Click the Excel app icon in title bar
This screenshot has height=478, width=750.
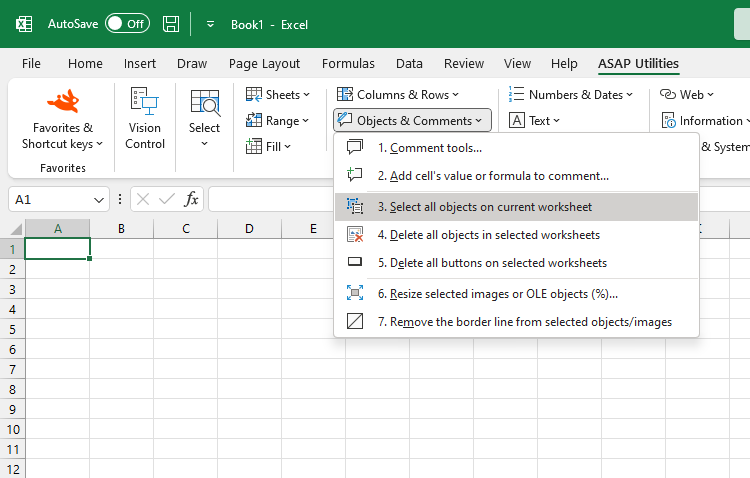click(x=24, y=24)
